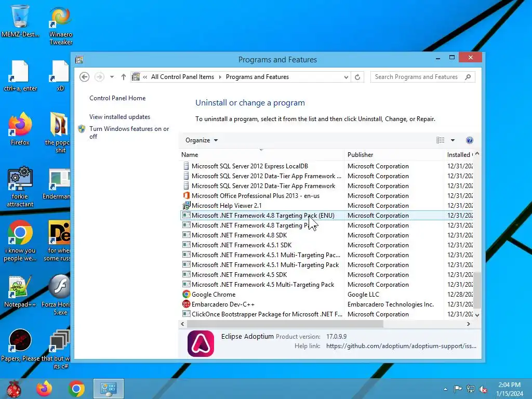Open the network tray icon

(x=471, y=389)
